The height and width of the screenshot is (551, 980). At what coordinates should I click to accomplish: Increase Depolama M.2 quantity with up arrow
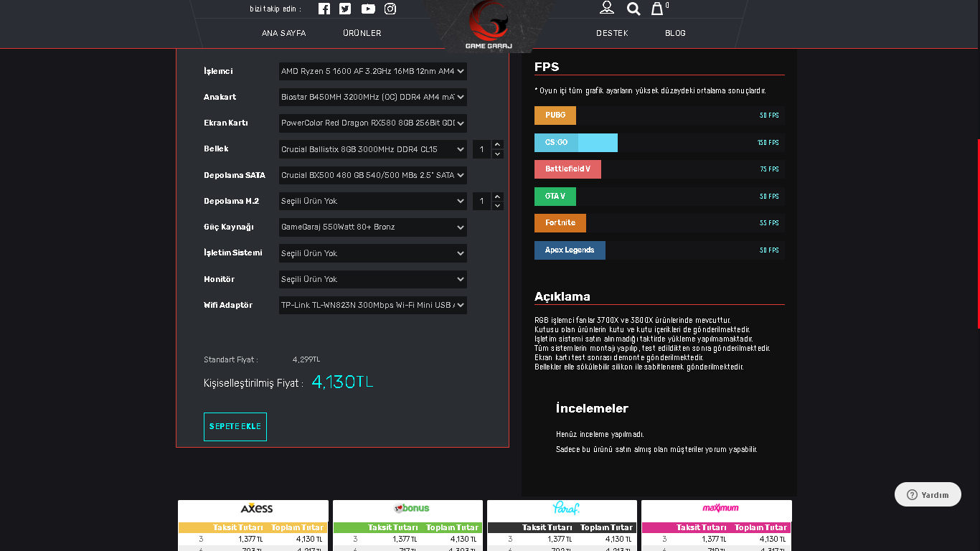498,197
